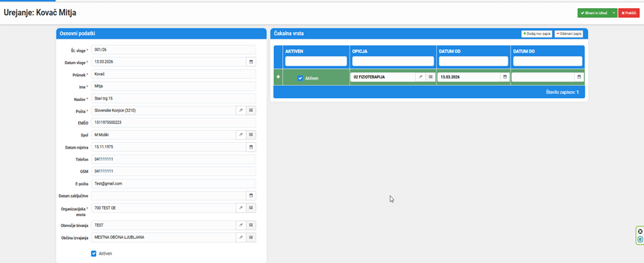This screenshot has width=644, height=263.
Task: Click the AKTIVEN column filter box
Action: pos(316,61)
